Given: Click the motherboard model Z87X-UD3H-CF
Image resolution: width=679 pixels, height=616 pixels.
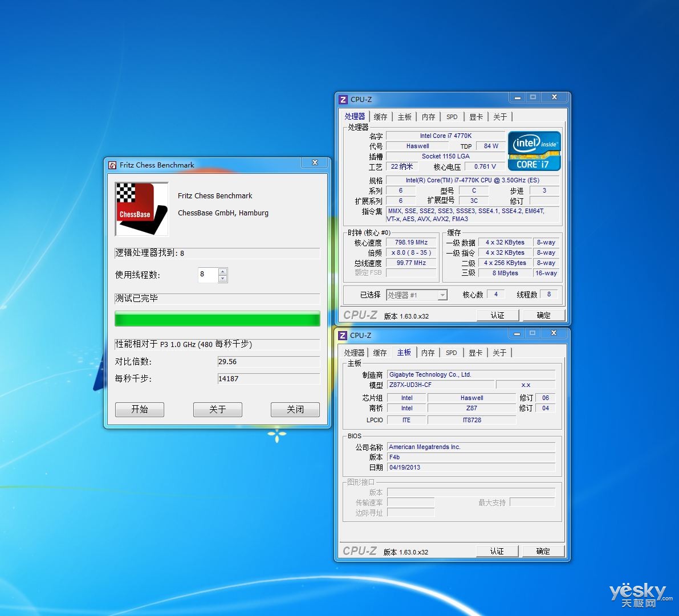Looking at the screenshot, I should click(440, 385).
